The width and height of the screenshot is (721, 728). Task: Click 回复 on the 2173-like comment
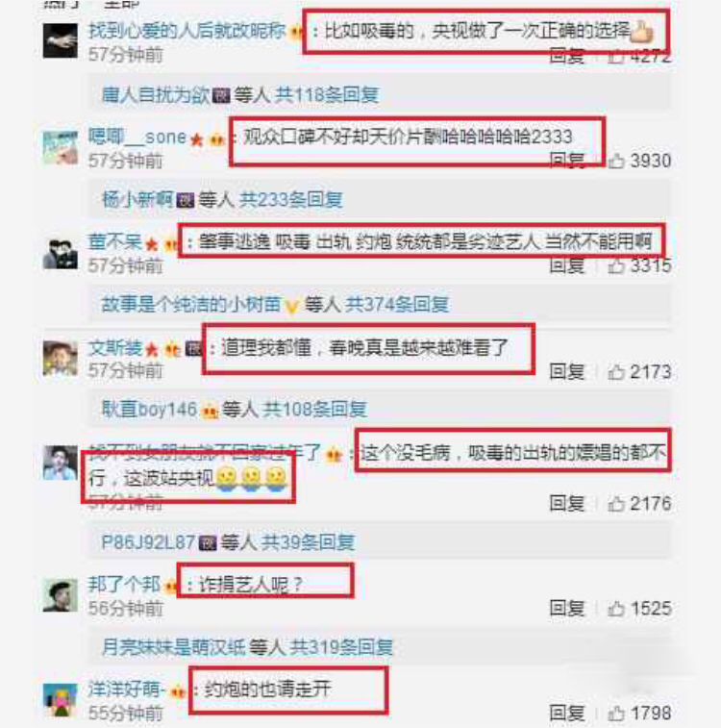pyautogui.click(x=566, y=372)
